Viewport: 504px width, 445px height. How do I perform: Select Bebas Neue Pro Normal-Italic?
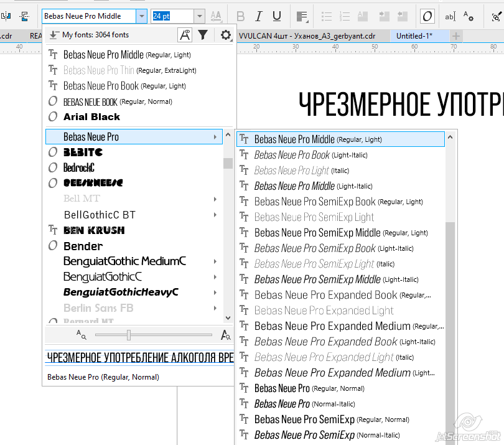pyautogui.click(x=341, y=404)
